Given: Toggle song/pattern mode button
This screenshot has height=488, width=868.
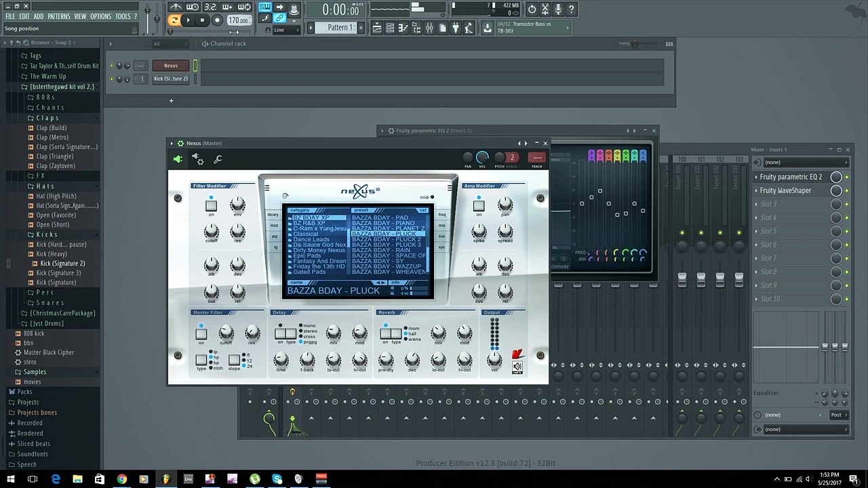Looking at the screenshot, I should 174,20.
